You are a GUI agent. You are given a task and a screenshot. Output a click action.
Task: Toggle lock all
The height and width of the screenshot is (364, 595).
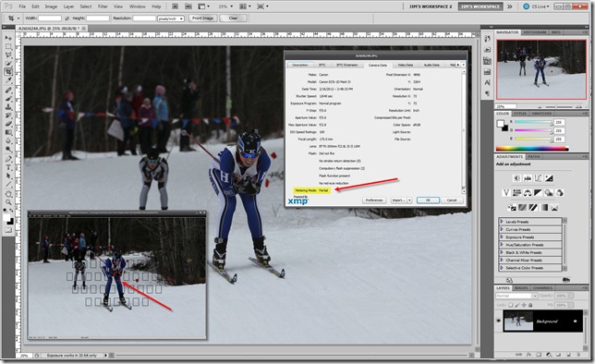[530, 305]
